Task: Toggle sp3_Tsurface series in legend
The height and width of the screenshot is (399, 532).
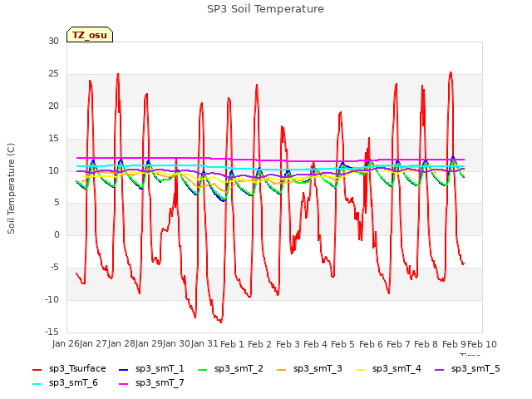Action: coord(69,369)
